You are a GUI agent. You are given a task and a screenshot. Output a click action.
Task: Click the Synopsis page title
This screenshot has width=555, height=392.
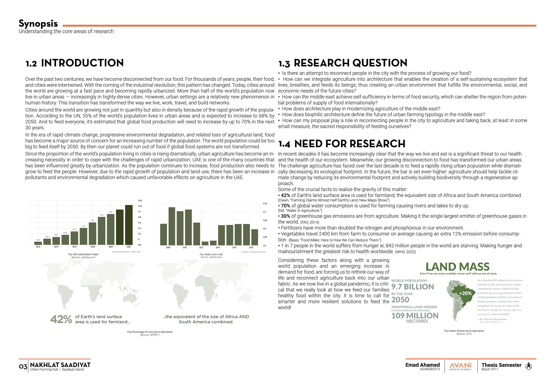[38, 23]
